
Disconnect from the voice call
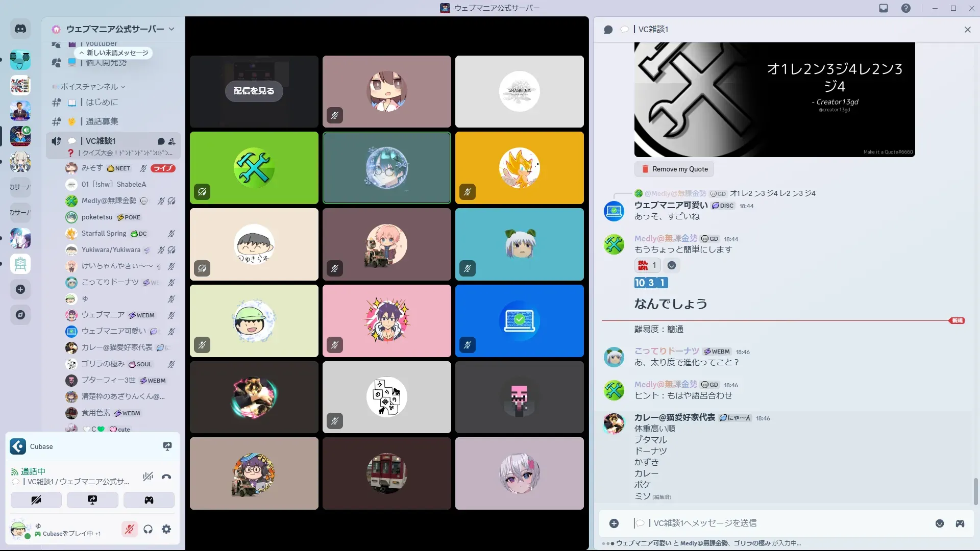pos(166,477)
